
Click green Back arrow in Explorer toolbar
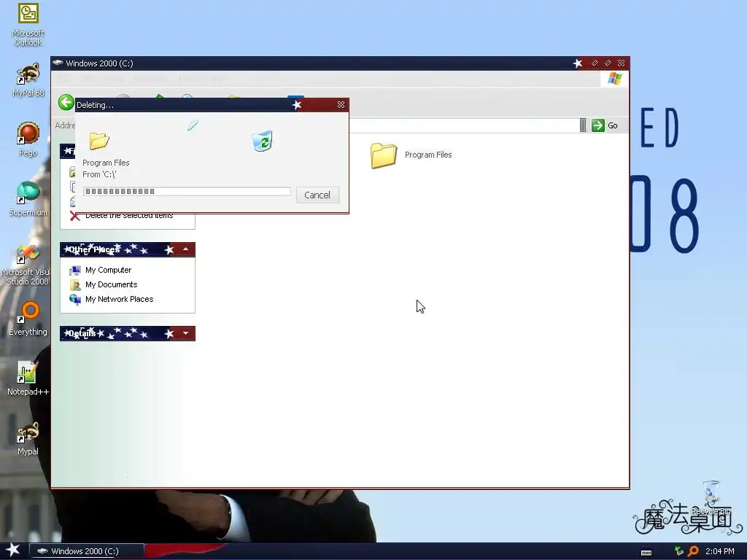[x=66, y=102]
